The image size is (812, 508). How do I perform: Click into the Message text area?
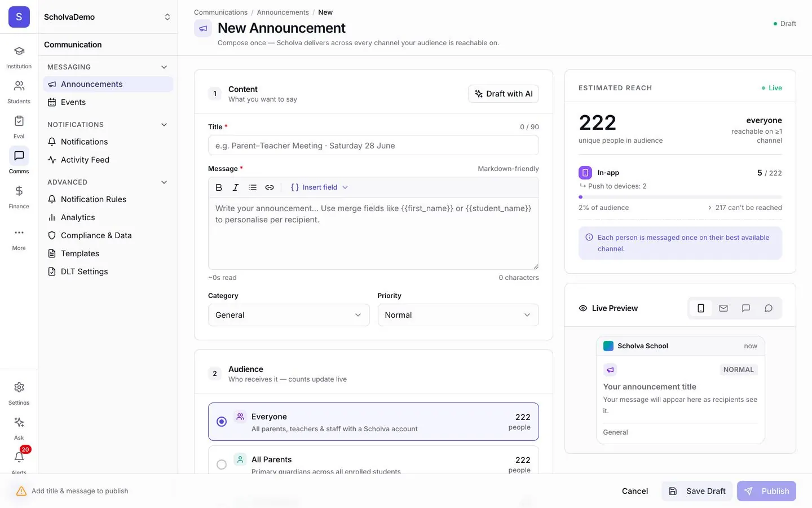[373, 234]
